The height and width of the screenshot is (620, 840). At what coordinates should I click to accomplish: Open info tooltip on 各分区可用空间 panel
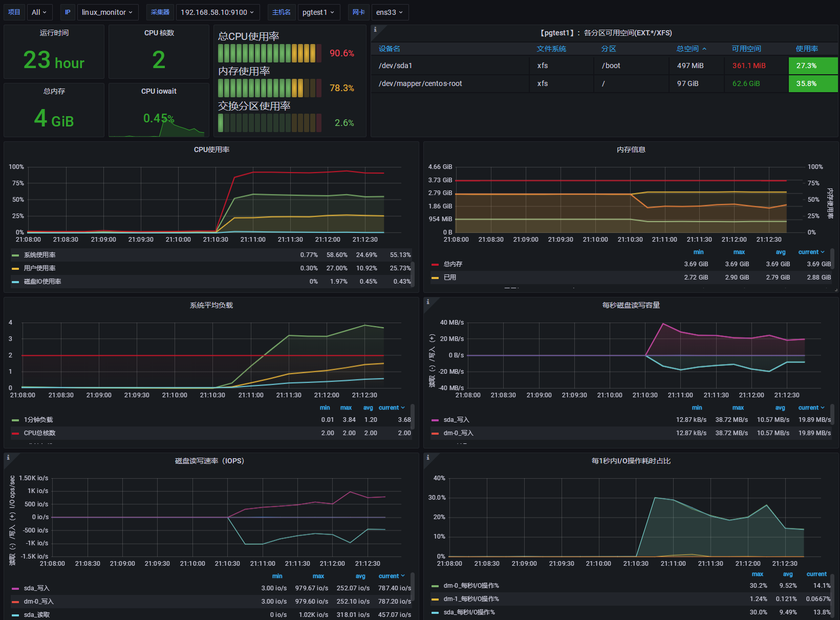click(x=374, y=30)
